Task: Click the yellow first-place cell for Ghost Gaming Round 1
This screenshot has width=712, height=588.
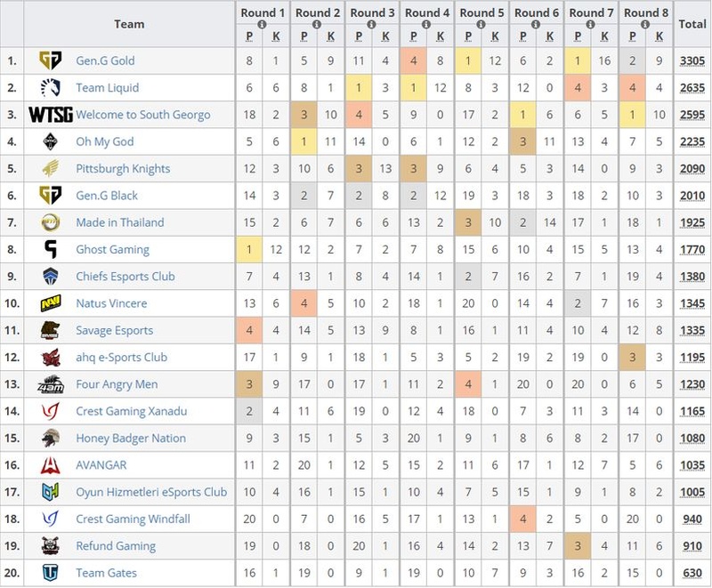Action: (249, 250)
